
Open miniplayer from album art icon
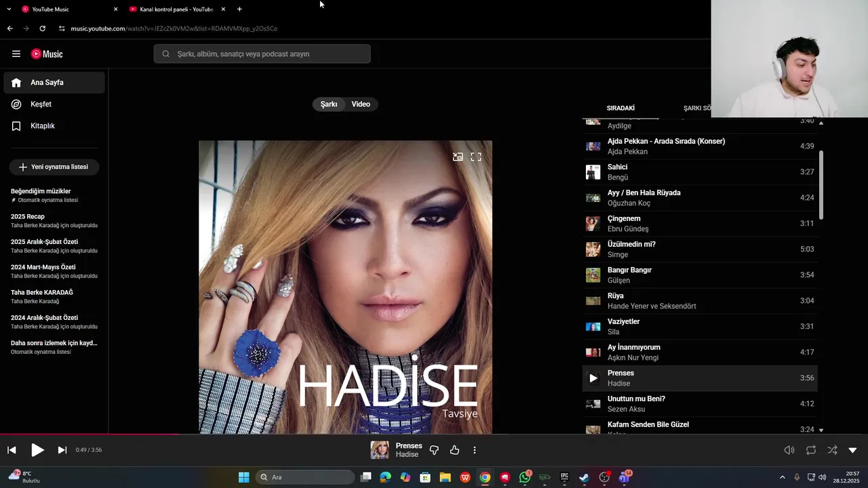click(458, 157)
